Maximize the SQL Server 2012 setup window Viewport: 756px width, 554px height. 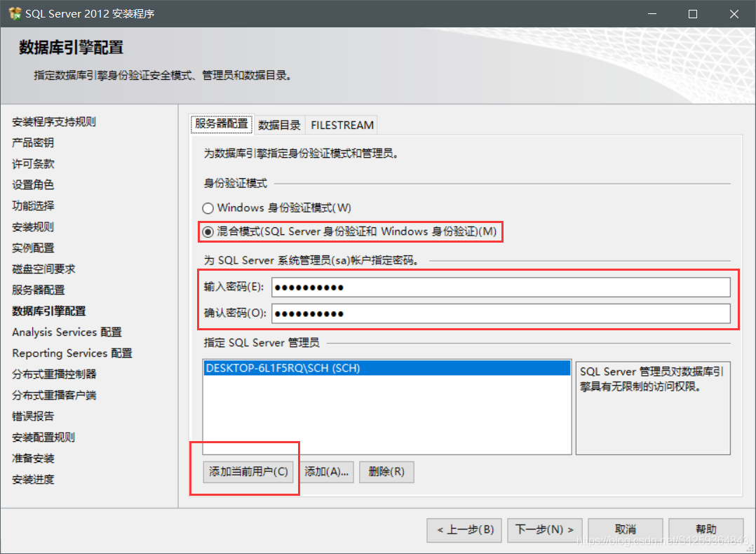point(693,14)
